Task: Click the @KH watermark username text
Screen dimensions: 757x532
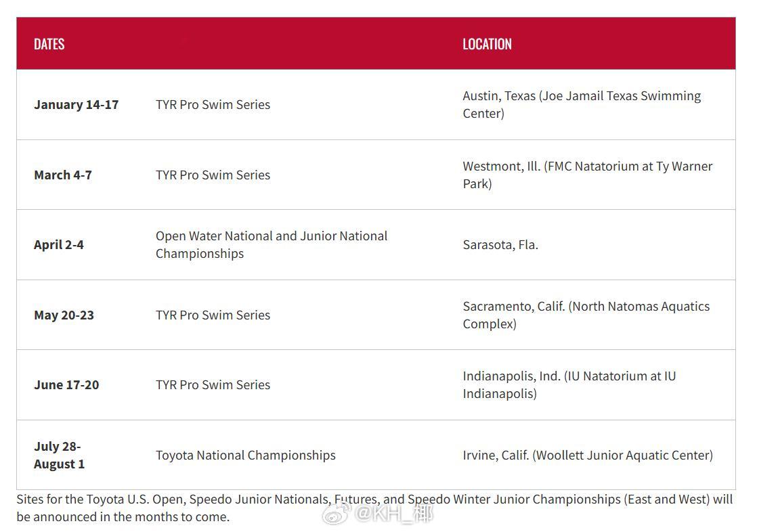Action: tap(393, 514)
